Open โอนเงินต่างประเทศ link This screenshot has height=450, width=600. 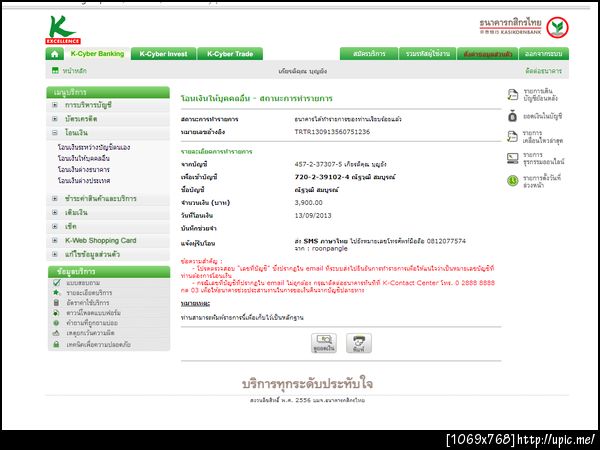point(84,181)
